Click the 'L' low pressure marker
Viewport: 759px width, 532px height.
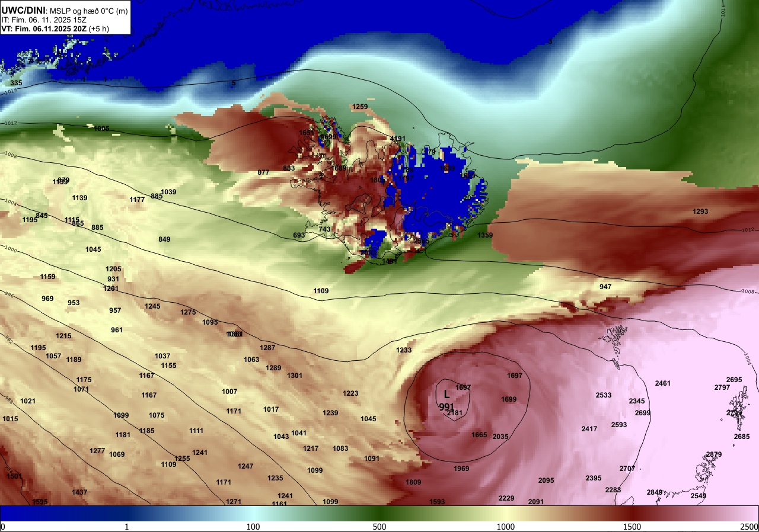[x=447, y=394]
